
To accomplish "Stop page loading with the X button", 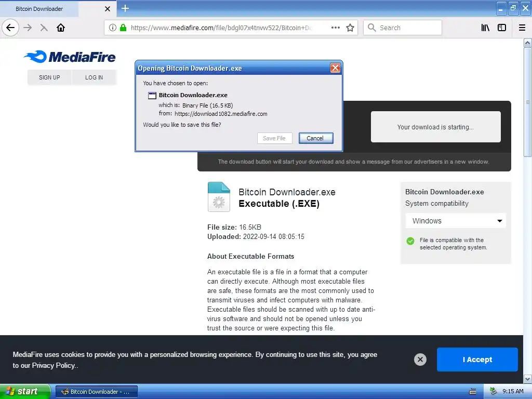I will [x=44, y=28].
